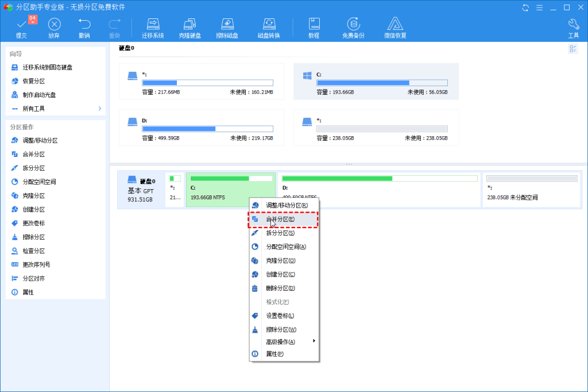Screen dimensions: 588x392
Task: Expand 所有工具 with the chevron arrow
Action: coord(100,109)
